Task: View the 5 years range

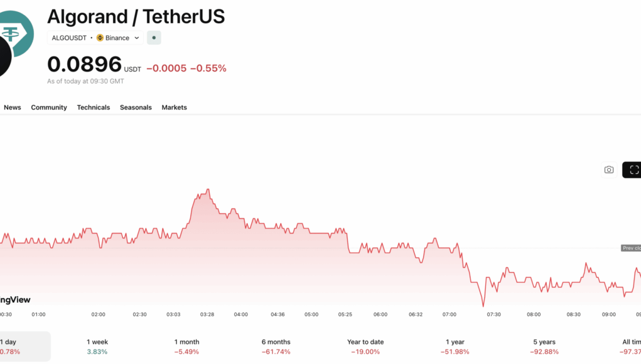Action: (x=544, y=346)
